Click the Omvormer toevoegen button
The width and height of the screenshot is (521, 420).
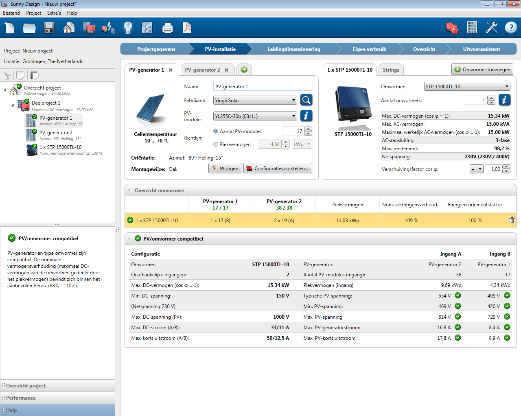click(x=482, y=69)
